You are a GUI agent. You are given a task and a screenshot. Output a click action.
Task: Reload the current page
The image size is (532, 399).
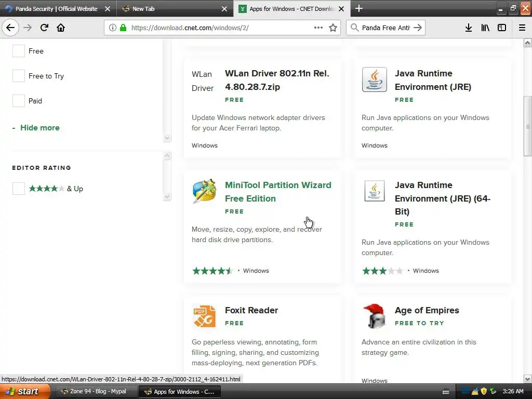coord(44,28)
